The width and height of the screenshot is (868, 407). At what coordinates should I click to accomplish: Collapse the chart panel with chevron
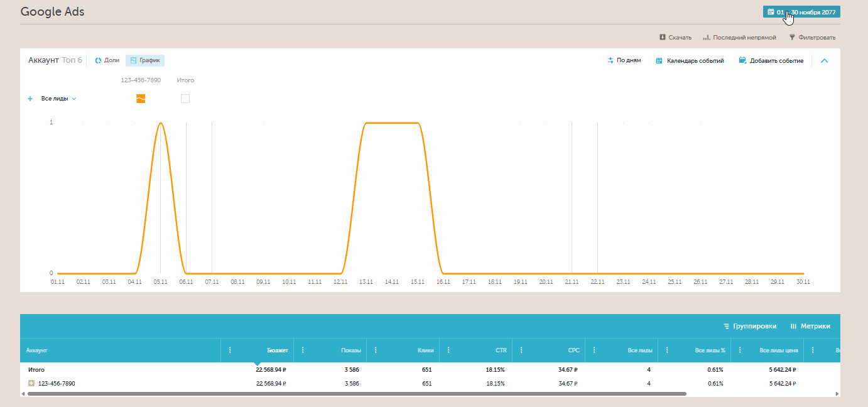pyautogui.click(x=825, y=61)
